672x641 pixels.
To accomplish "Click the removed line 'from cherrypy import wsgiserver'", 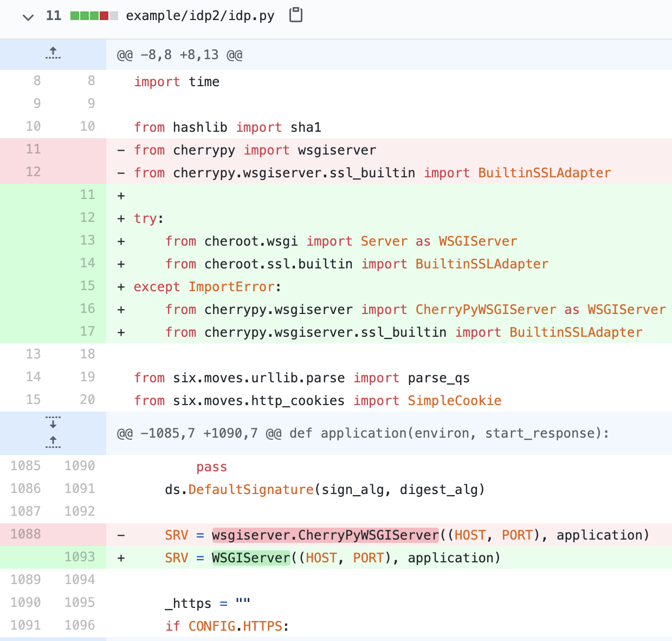I will [389, 150].
